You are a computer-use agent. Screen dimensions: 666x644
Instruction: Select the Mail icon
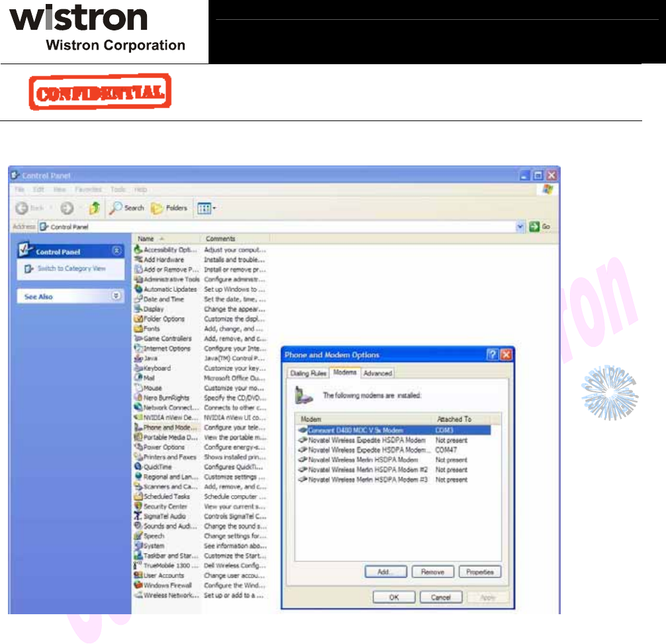(x=138, y=377)
